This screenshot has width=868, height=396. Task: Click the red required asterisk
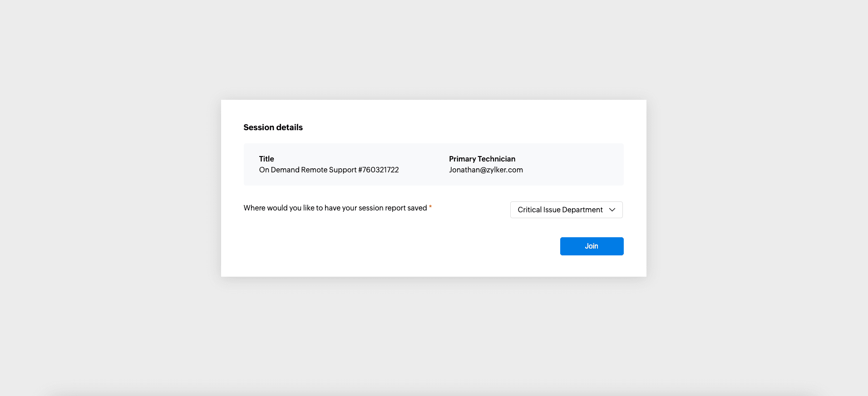[430, 207]
